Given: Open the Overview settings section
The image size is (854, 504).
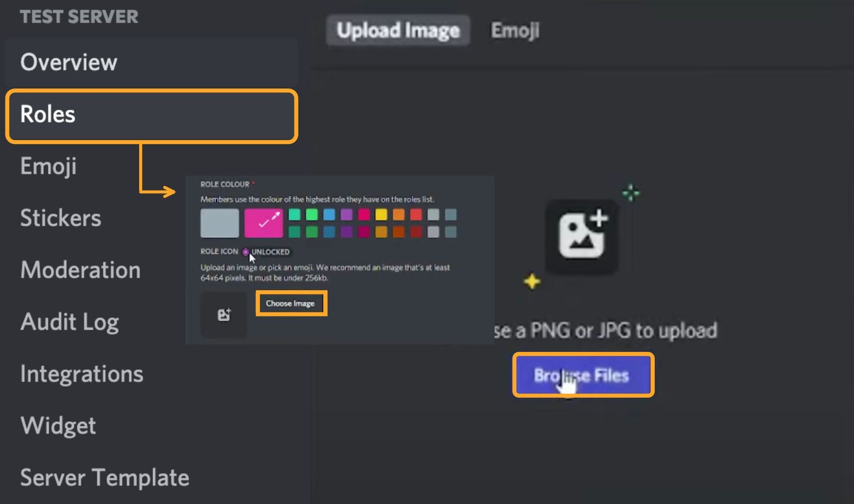Looking at the screenshot, I should click(x=69, y=62).
